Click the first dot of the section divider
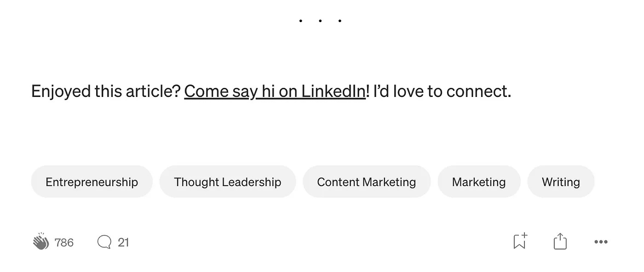This screenshot has width=644, height=272. [x=300, y=21]
